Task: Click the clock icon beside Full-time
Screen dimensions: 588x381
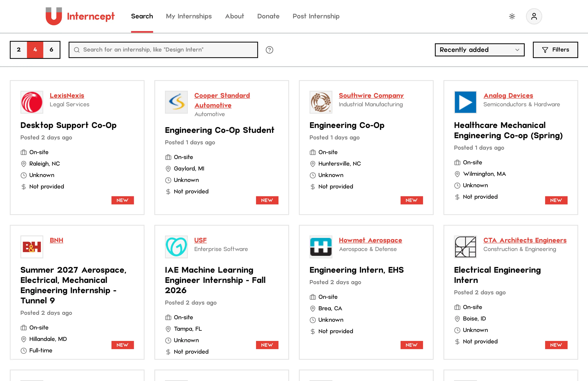Action: tap(23, 351)
